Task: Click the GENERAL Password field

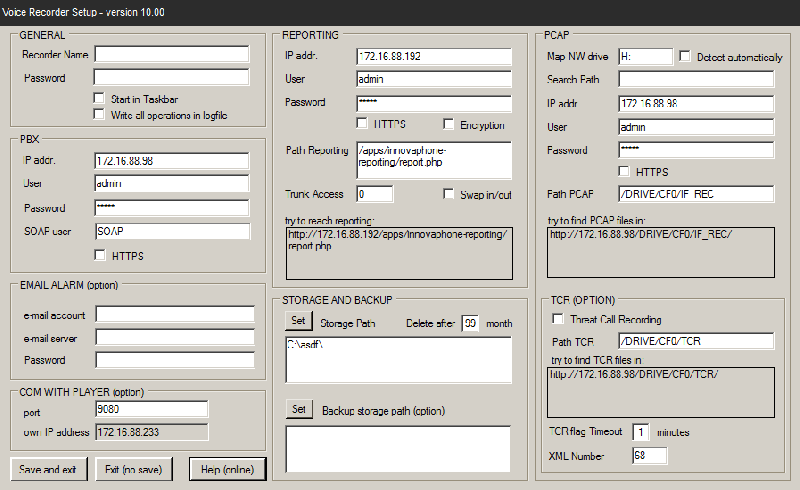Action: [x=171, y=77]
